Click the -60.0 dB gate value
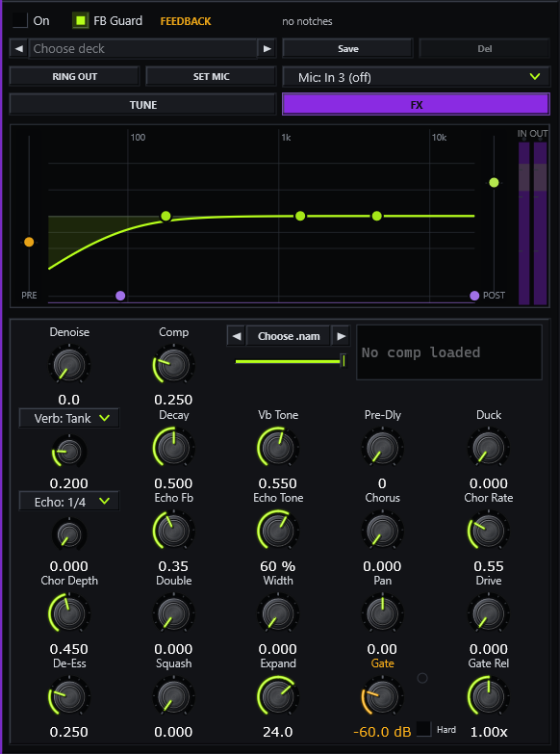 382,733
